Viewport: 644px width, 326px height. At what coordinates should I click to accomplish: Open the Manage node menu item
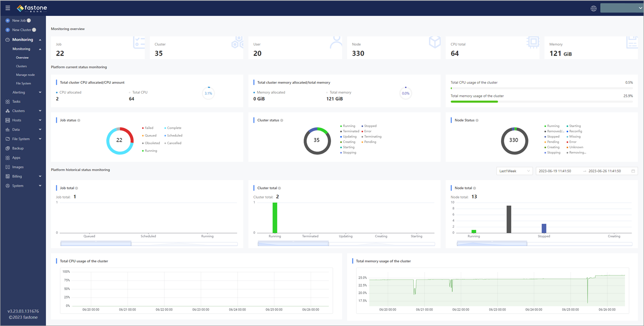point(25,75)
